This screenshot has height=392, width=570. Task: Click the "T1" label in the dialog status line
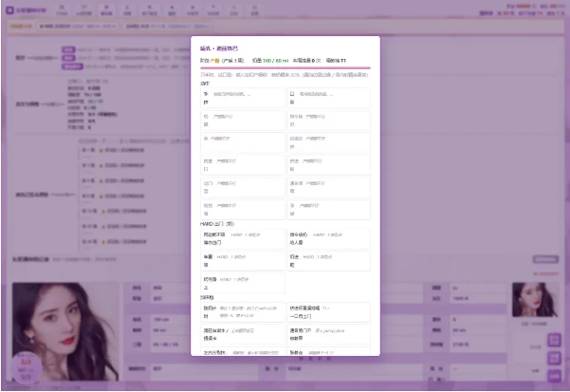343,61
